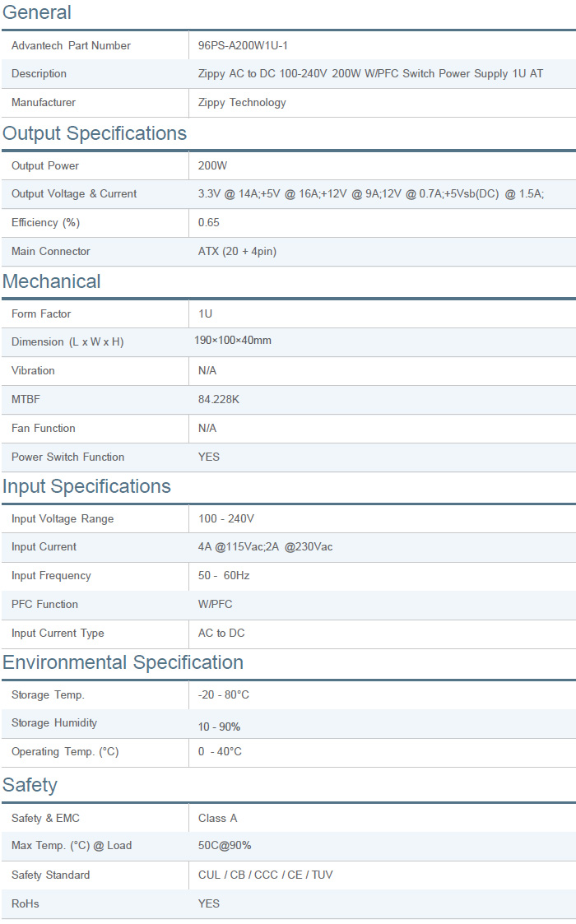Click the ATX (20 + 4pin) connector value

pos(237,252)
